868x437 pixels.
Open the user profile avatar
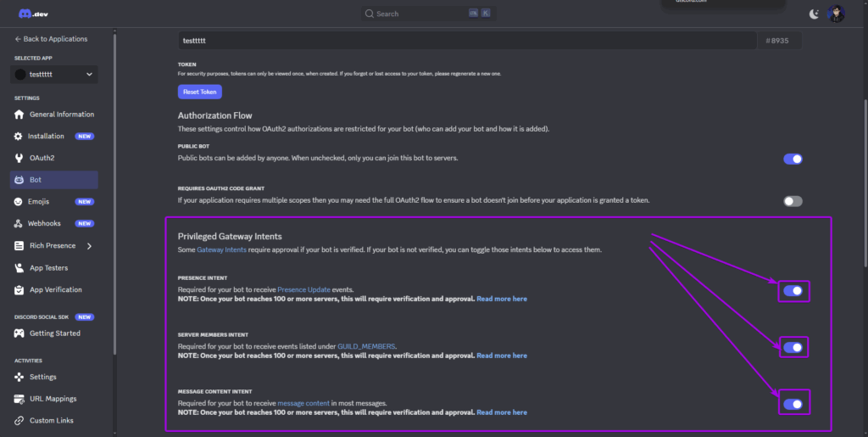(x=836, y=14)
